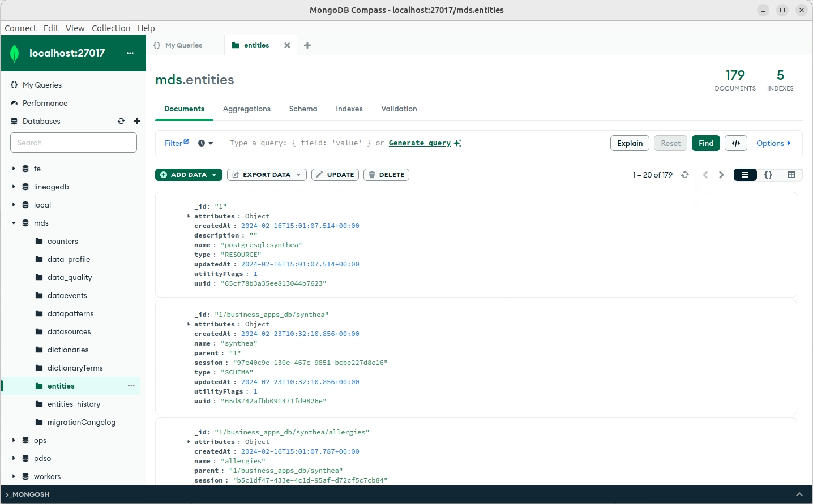Image resolution: width=813 pixels, height=504 pixels.
Task: Click the refresh documents icon
Action: tap(685, 175)
